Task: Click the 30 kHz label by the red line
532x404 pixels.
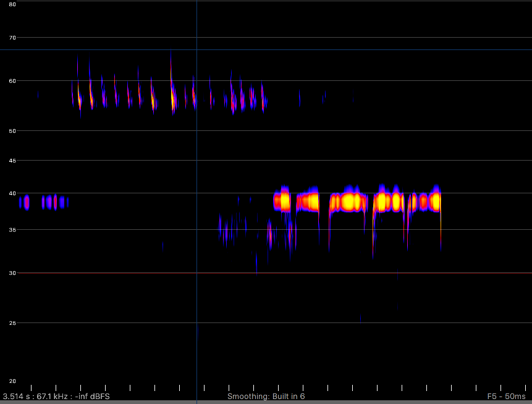Action: click(x=12, y=272)
